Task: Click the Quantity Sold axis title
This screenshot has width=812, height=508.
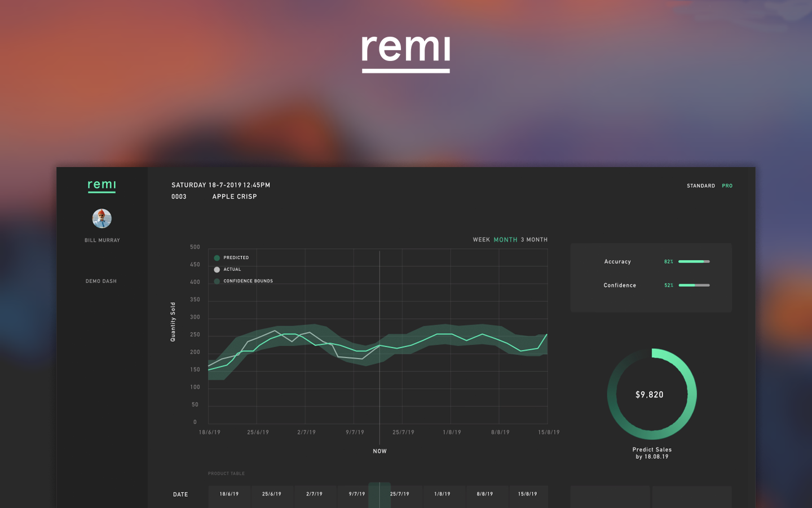Action: (x=173, y=322)
